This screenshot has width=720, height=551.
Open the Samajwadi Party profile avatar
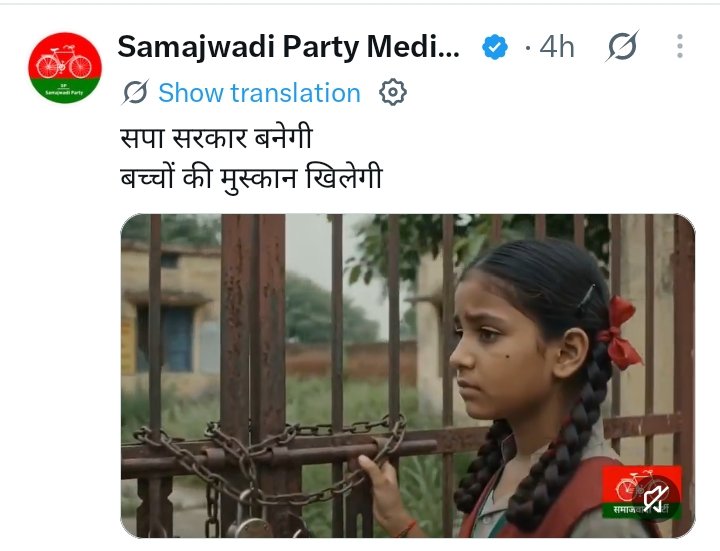coord(65,67)
